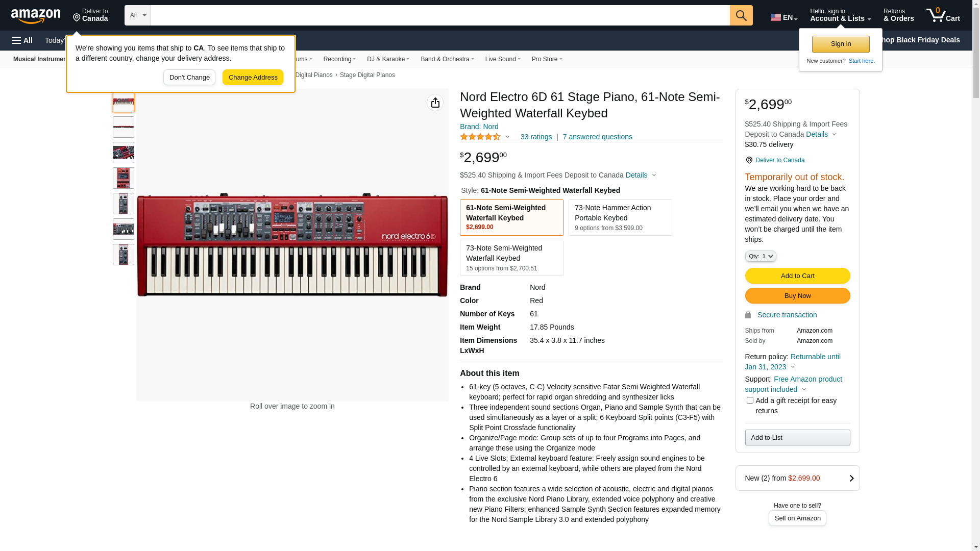The image size is (980, 551).
Task: Select 73-Note Semi-Weighted Waterfall Keybed style
Action: point(511,258)
